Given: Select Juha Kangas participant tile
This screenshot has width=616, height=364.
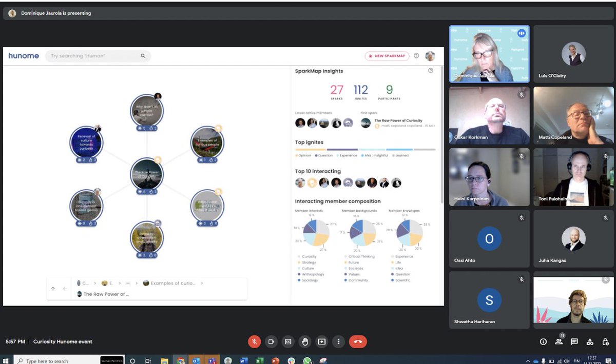Looking at the screenshot, I should 573,238.
